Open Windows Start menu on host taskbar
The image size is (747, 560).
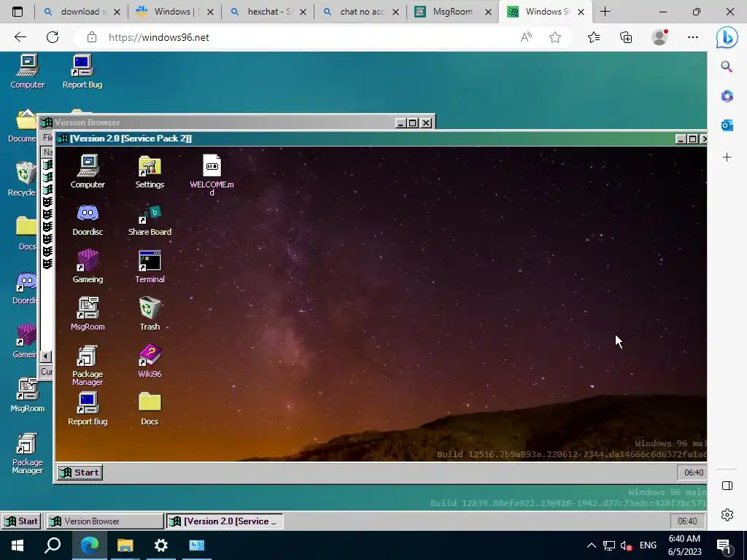click(x=18, y=545)
